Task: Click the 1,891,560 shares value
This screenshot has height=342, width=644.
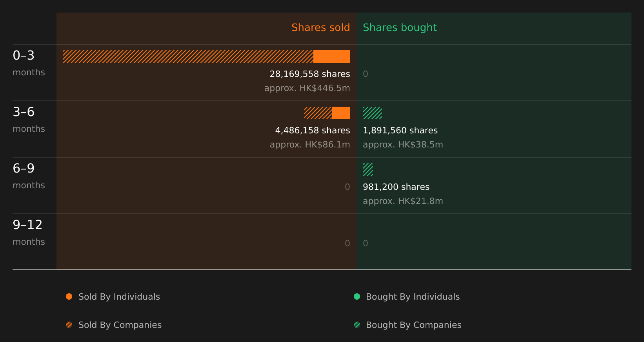Action: (400, 130)
